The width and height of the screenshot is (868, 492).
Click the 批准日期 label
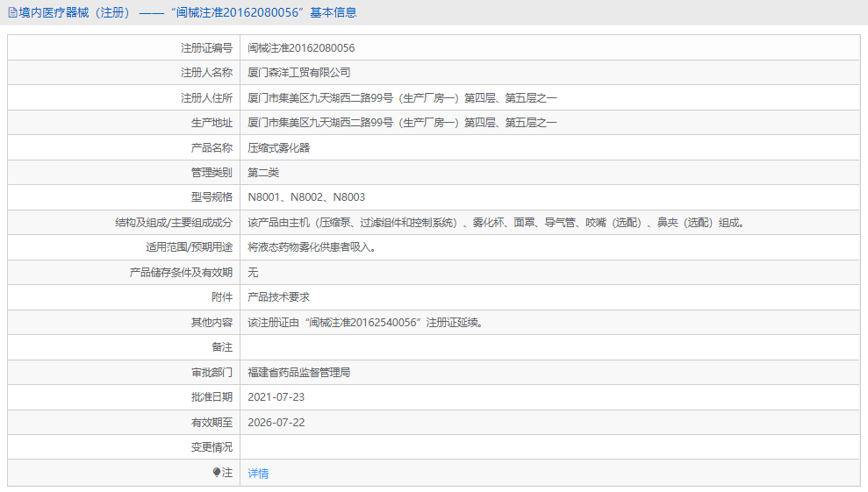click(x=212, y=396)
